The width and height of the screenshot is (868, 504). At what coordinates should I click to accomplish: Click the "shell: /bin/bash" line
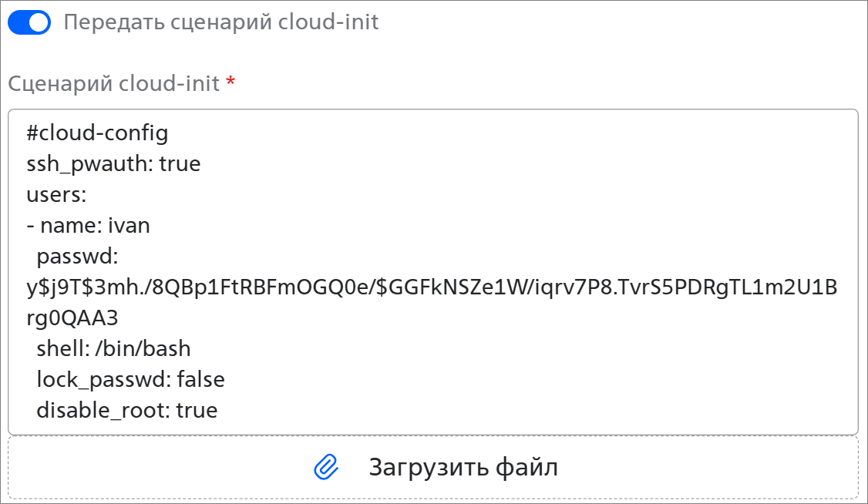(x=113, y=348)
